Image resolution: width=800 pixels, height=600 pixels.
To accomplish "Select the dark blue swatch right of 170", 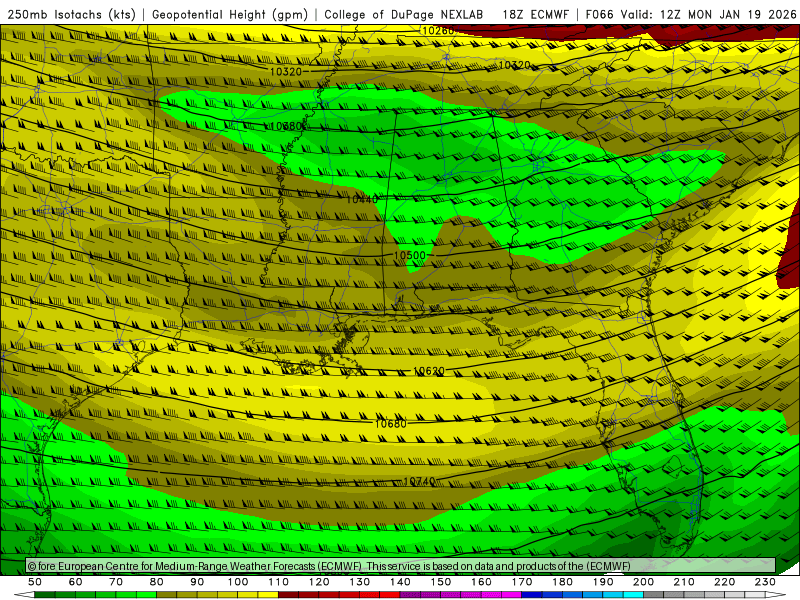I will coord(532,595).
